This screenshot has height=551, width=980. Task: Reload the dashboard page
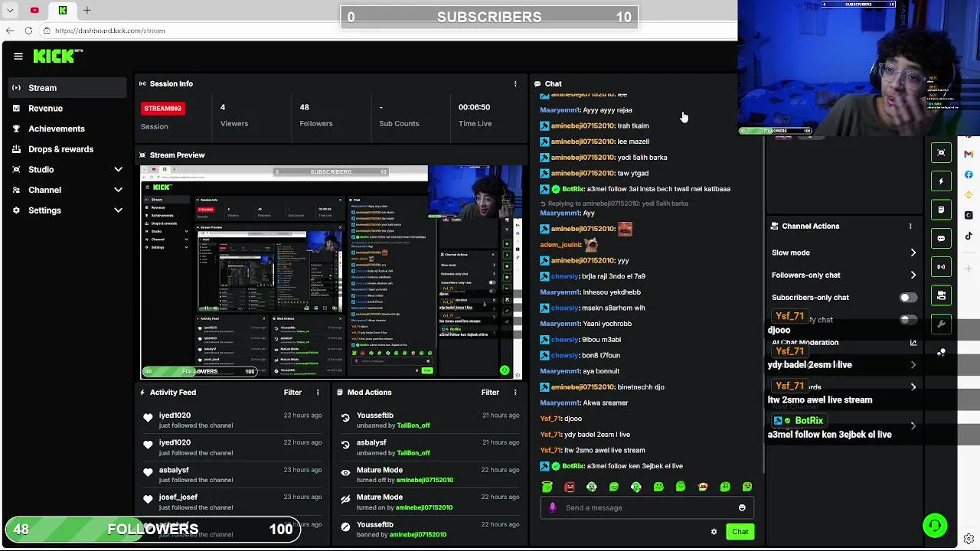[x=28, y=31]
